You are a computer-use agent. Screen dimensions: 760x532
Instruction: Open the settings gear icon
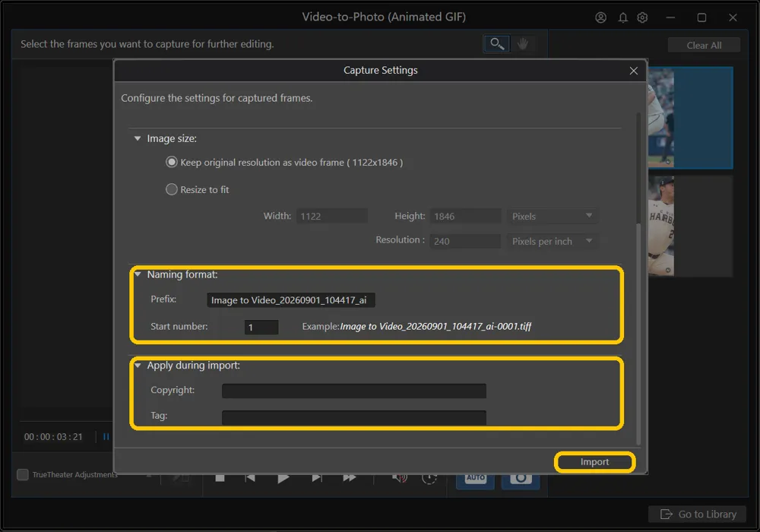[x=642, y=17]
